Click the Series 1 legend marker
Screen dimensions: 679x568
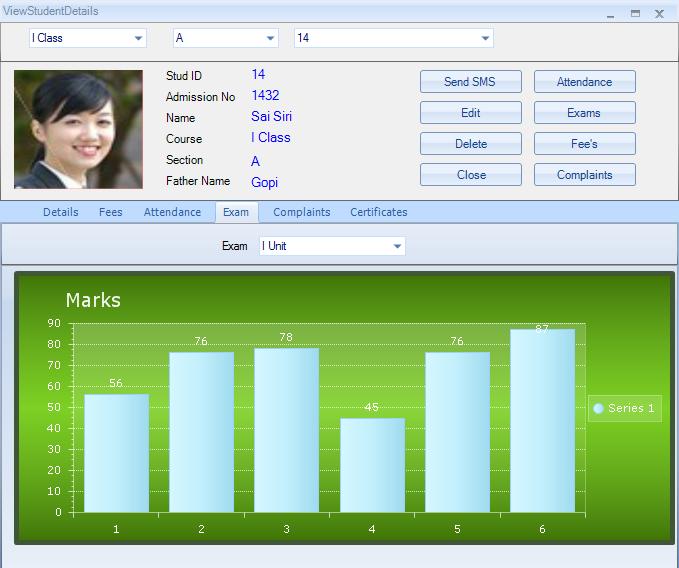click(598, 408)
